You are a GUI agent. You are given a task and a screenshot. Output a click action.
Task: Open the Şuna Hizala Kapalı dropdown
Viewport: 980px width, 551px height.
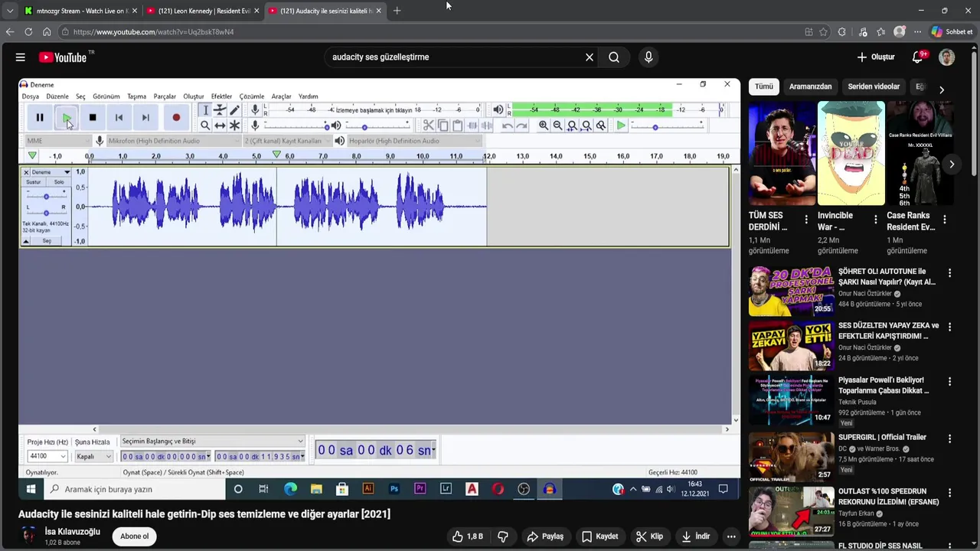(93, 456)
